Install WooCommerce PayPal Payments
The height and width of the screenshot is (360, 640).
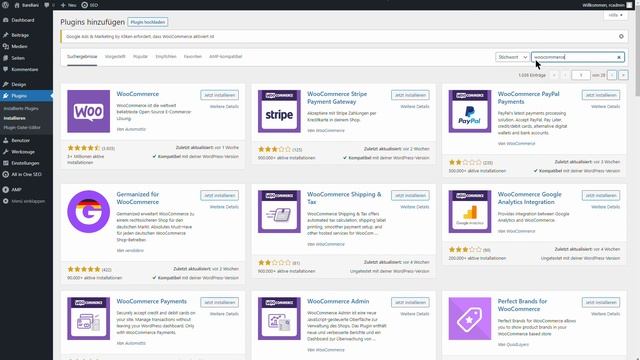point(601,95)
